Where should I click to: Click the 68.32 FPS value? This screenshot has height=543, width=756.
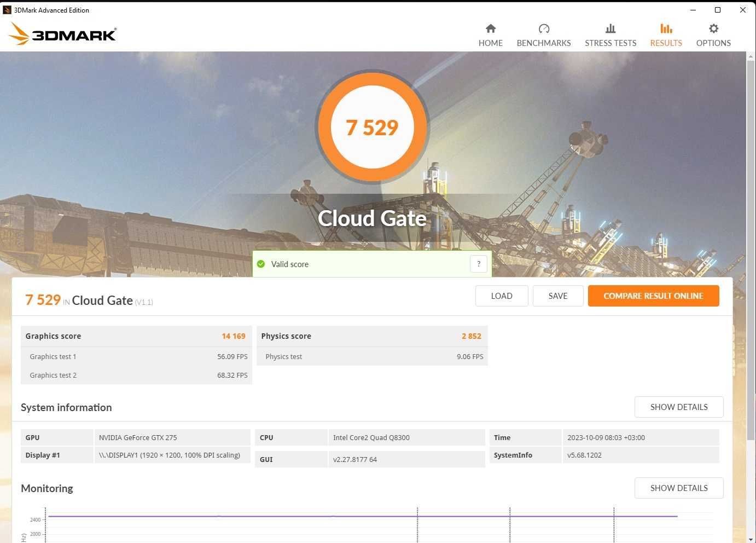(x=232, y=376)
